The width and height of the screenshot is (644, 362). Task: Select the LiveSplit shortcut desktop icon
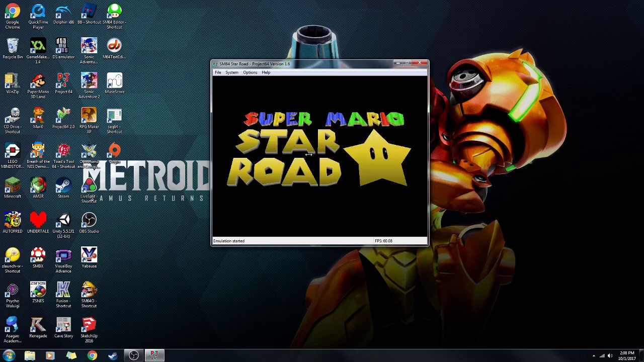89,190
